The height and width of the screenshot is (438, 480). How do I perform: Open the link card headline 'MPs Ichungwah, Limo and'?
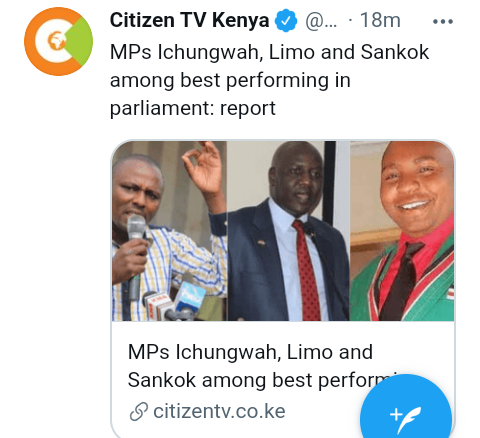point(250,352)
